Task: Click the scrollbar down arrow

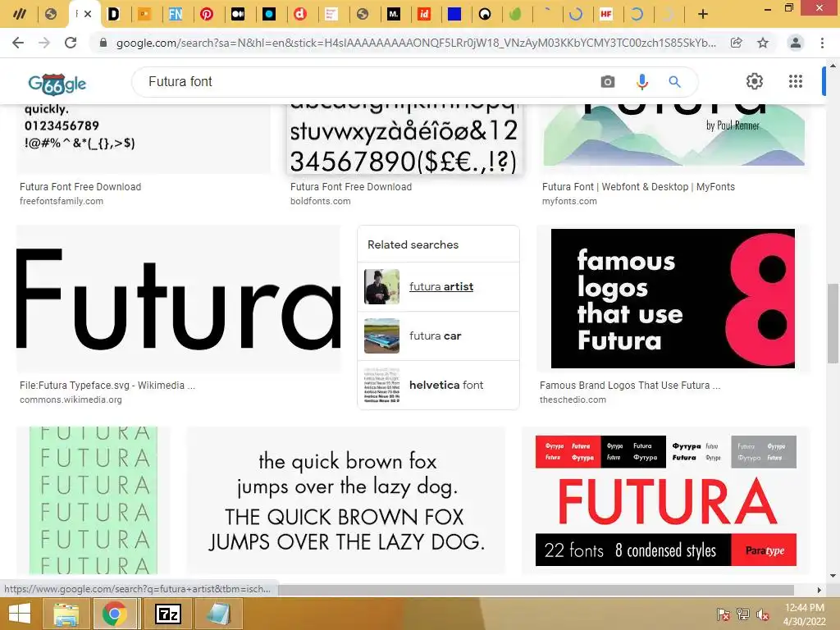Action: pos(833,576)
